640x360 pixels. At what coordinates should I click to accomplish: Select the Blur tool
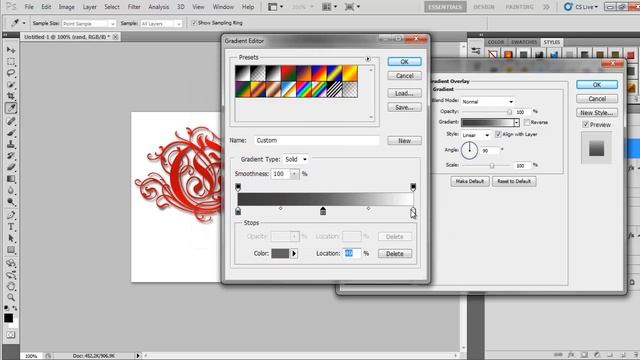click(x=11, y=191)
